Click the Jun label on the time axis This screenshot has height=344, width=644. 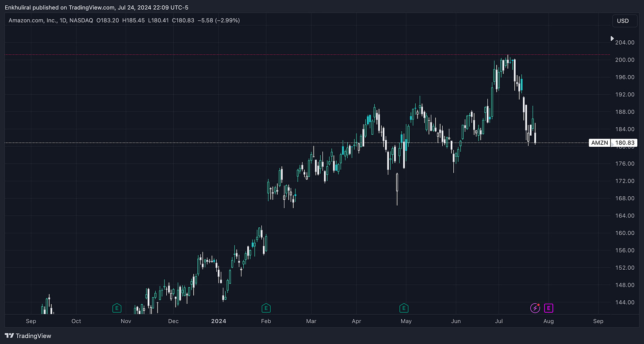(455, 321)
